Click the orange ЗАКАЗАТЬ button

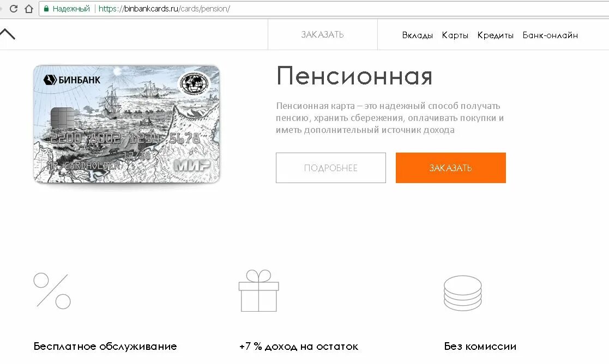[450, 168]
